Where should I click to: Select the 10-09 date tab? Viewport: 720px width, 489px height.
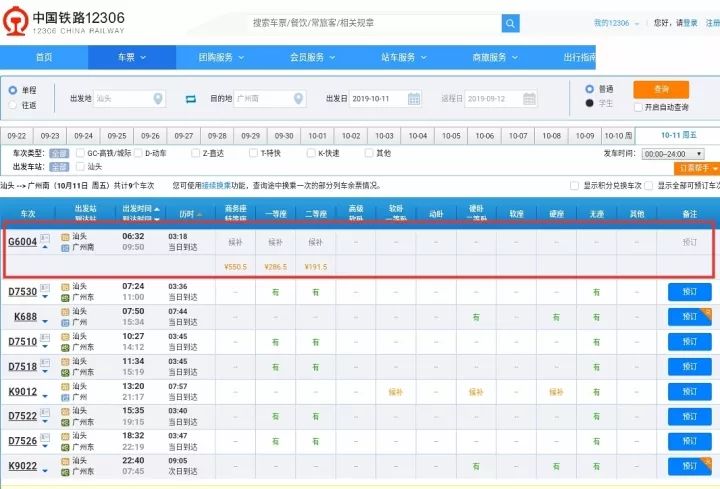[x=585, y=136]
